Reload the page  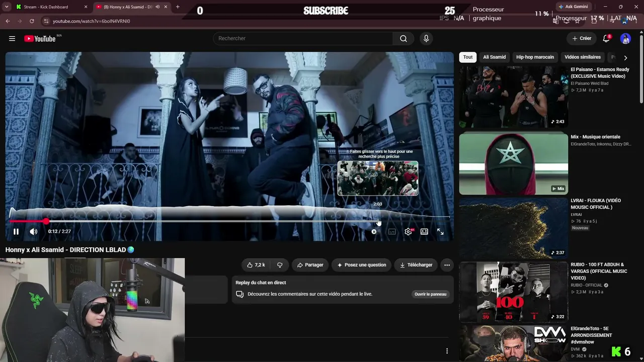[32, 21]
